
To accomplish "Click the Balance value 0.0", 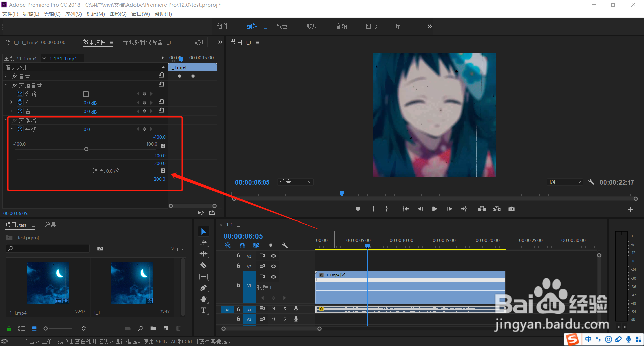I will pos(87,129).
